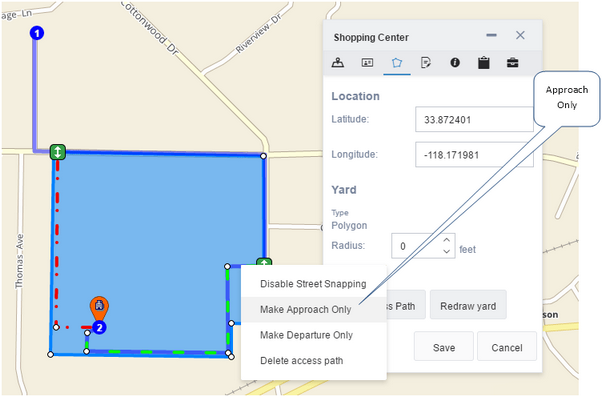
Task: Save the Shopping Center location
Action: (x=444, y=347)
